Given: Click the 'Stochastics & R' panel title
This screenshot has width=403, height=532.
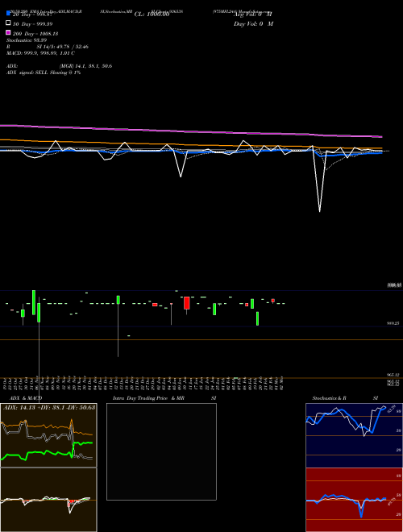Looking at the screenshot, I should [x=329, y=398].
